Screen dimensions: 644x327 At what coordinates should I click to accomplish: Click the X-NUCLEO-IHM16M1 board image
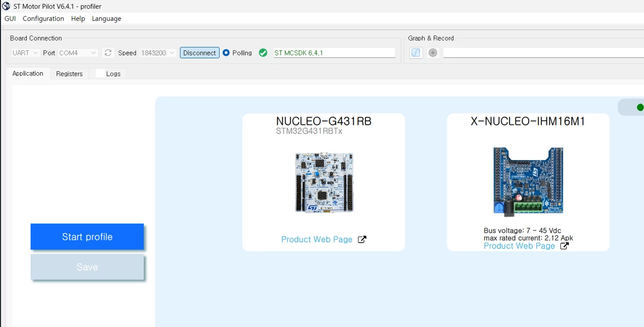pyautogui.click(x=528, y=182)
